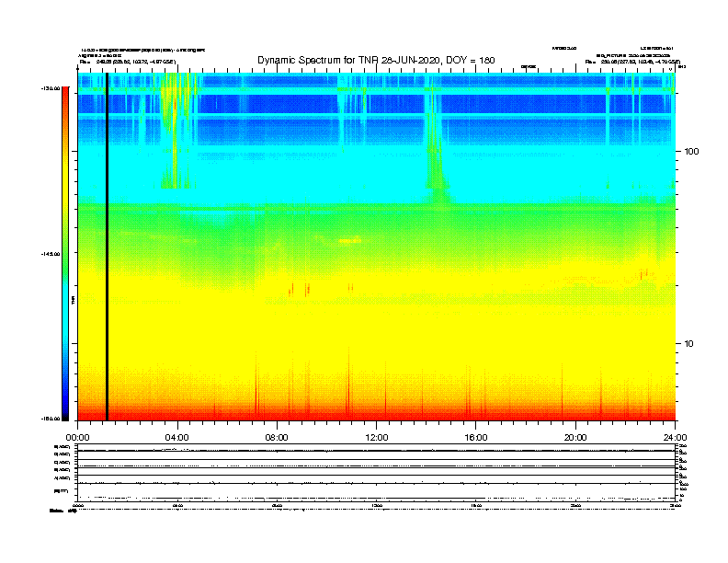Viewport: 728px width, 563px height.
Task: Click the small line plot panel below the spectrogram
Action: tap(377, 472)
